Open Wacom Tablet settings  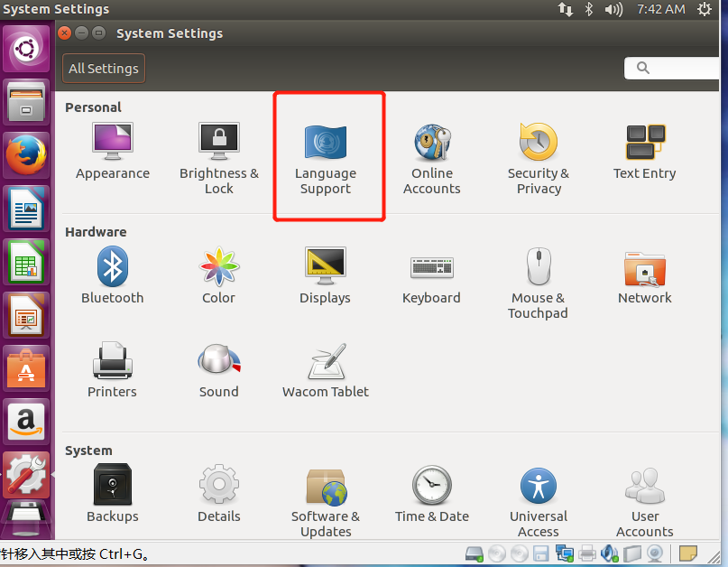326,371
